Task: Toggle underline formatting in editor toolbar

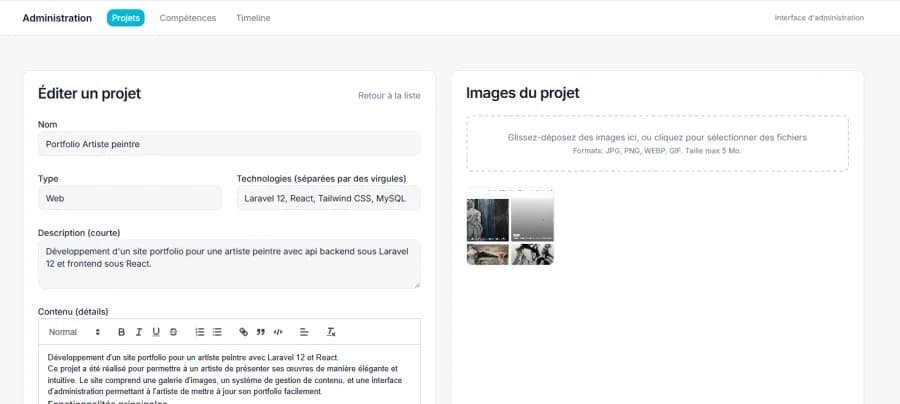Action: click(156, 331)
